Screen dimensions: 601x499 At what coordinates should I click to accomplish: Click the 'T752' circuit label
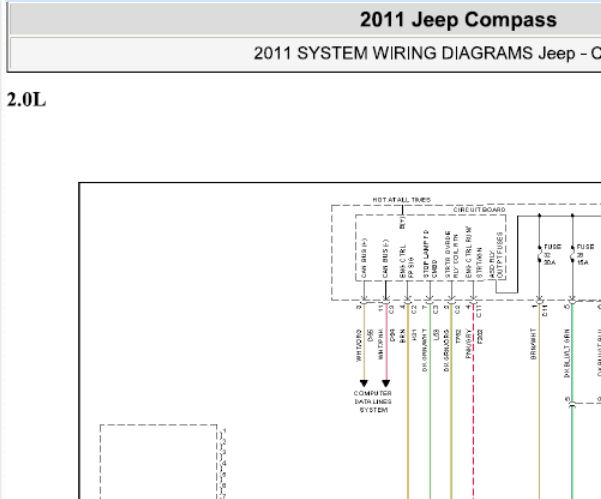458,336
